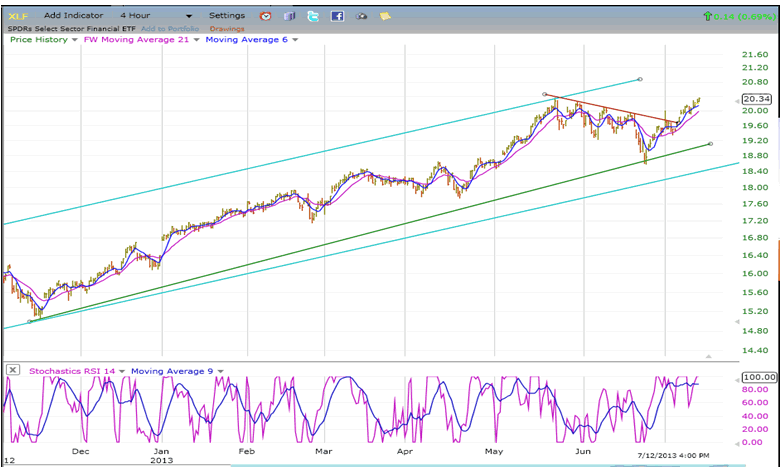
Task: Click the alarm clock alert icon
Action: click(265, 17)
